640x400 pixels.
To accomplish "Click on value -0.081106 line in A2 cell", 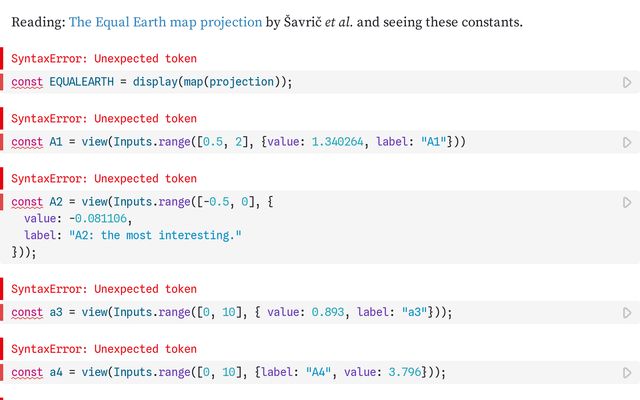I will point(78,219).
